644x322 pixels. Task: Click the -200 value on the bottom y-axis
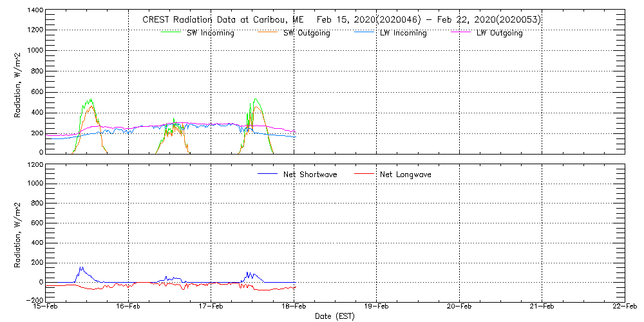[x=34, y=300]
